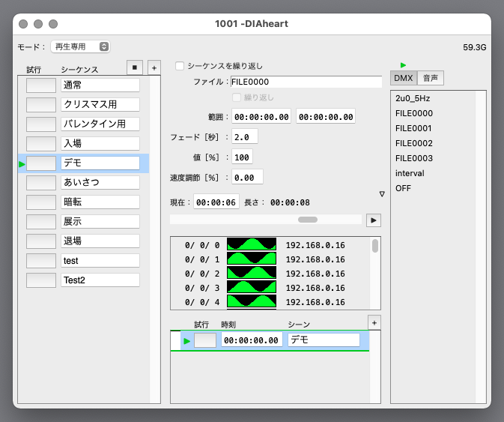The width and height of the screenshot is (504, 422).
Task: Click trial button for Test2 sequence
Action: click(x=41, y=280)
